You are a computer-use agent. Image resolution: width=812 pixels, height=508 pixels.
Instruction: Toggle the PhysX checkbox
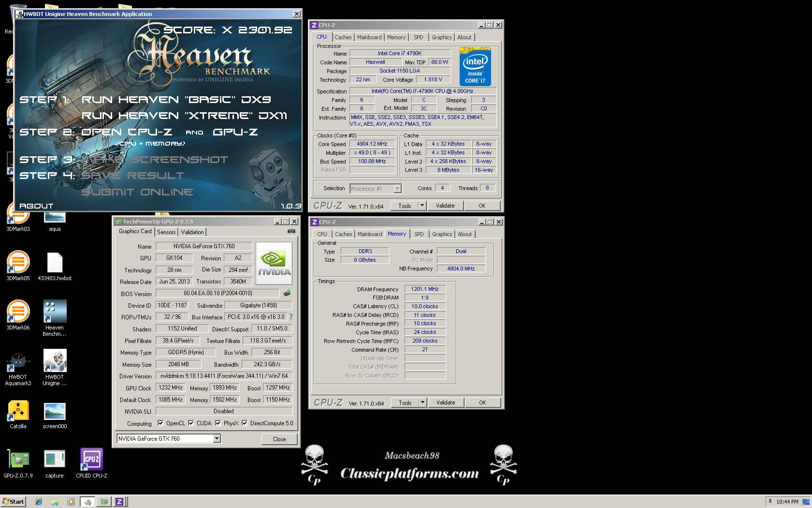(218, 423)
